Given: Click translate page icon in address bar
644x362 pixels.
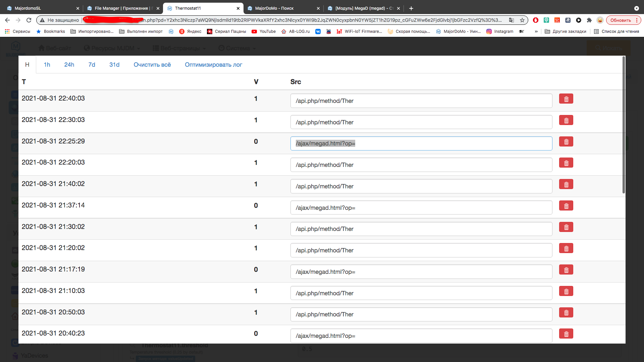Looking at the screenshot, I should (512, 20).
